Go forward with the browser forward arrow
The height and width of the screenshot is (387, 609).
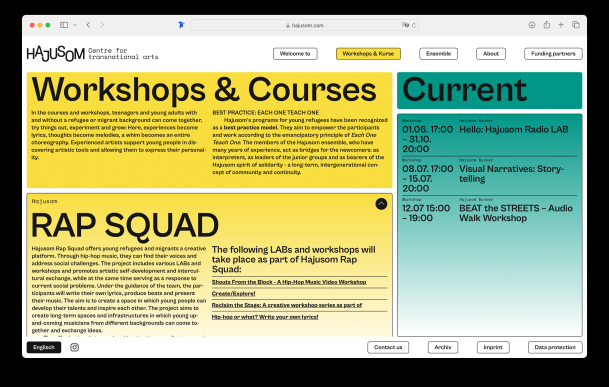pyautogui.click(x=102, y=25)
